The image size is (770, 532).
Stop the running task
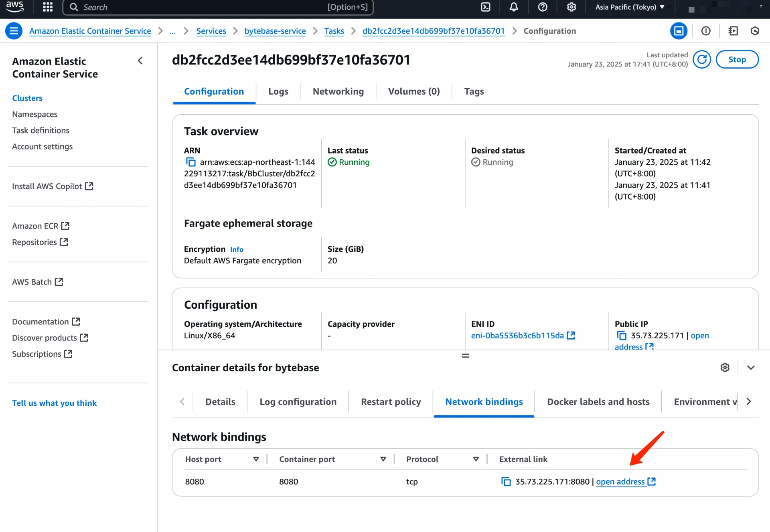737,59
